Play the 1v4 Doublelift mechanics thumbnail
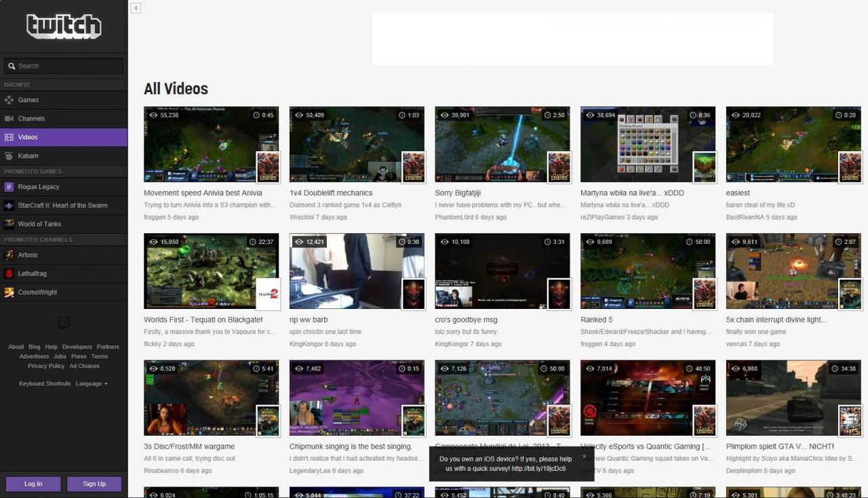This screenshot has height=498, width=868. click(357, 144)
